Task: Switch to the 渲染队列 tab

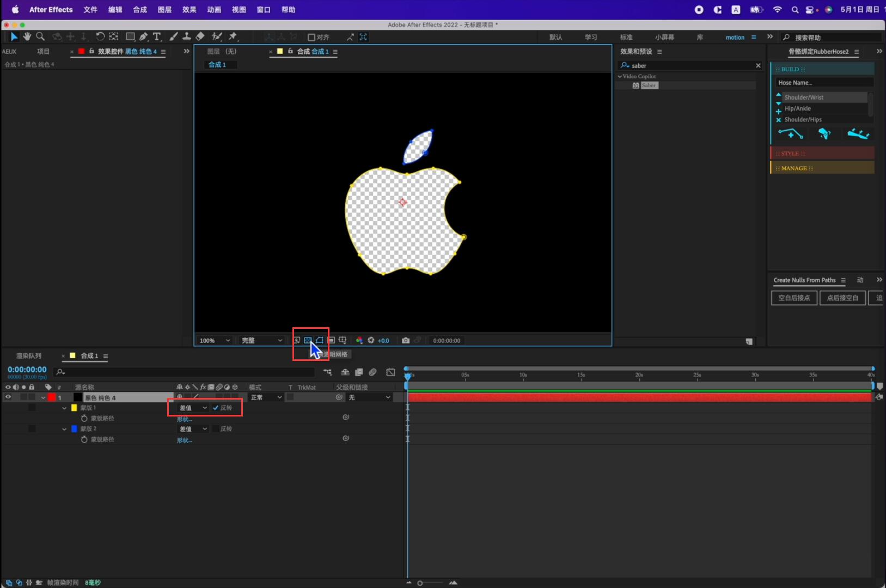Action: point(28,356)
